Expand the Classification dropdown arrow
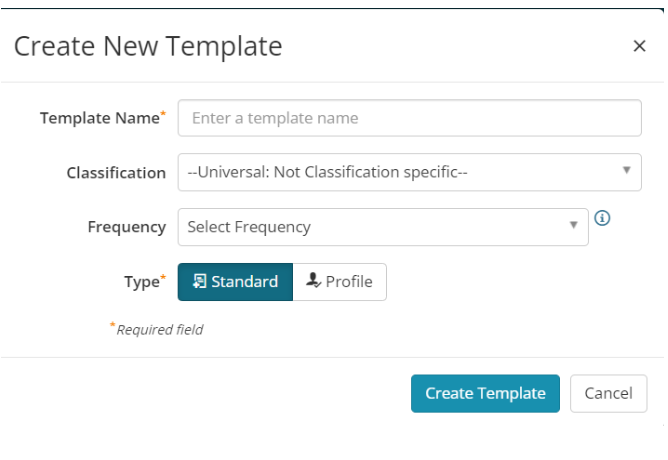 coord(626,170)
